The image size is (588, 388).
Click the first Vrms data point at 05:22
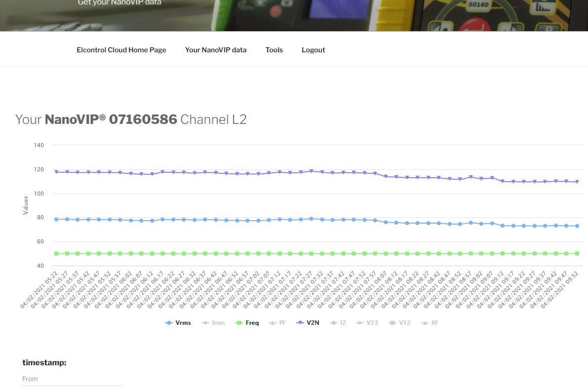click(56, 219)
